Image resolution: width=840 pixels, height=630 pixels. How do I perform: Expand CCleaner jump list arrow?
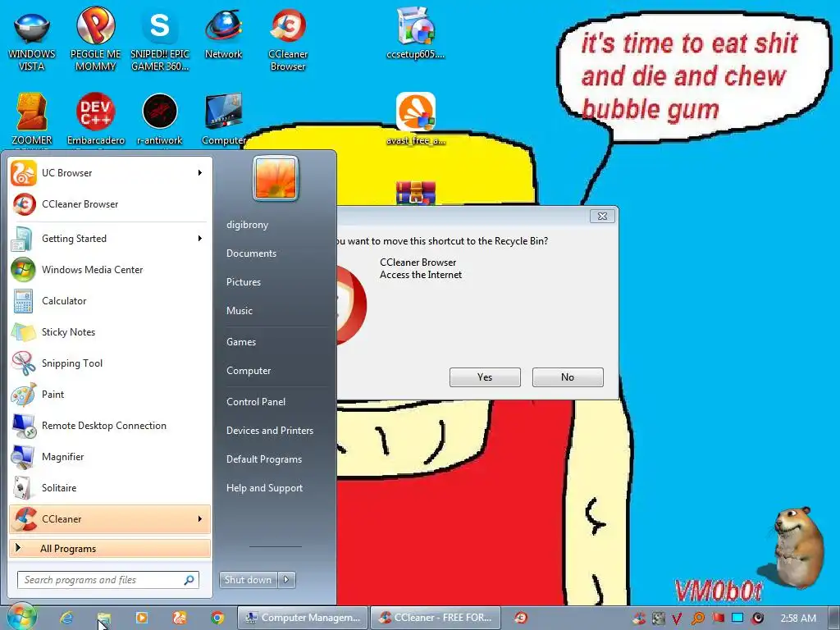click(200, 518)
